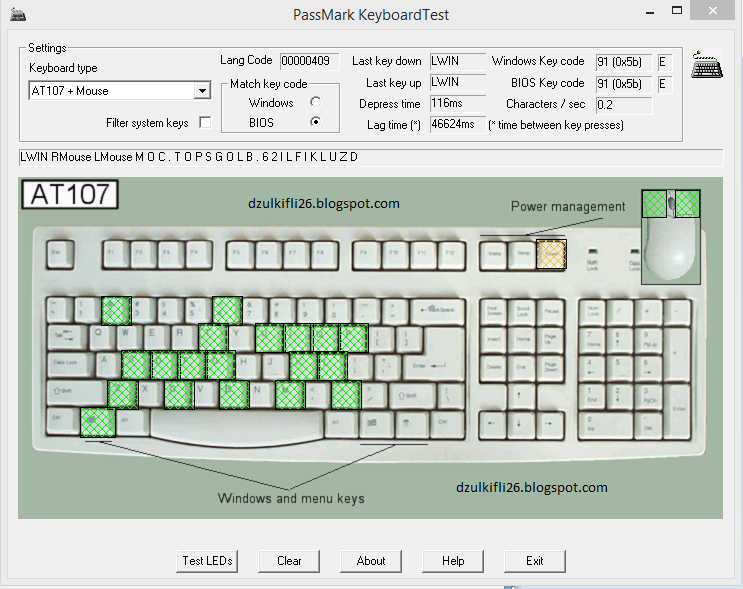Click the orange highlighted Power key

(551, 254)
